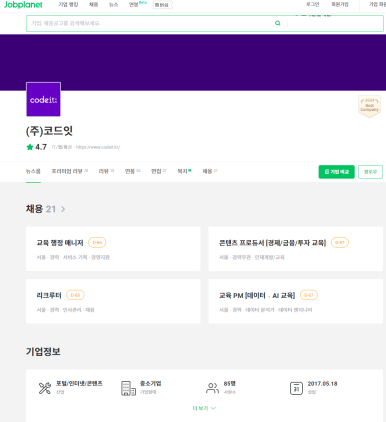The width and height of the screenshot is (386, 422).
Task: Switch to the 프리미엄 리뷰 tab
Action: click(69, 171)
